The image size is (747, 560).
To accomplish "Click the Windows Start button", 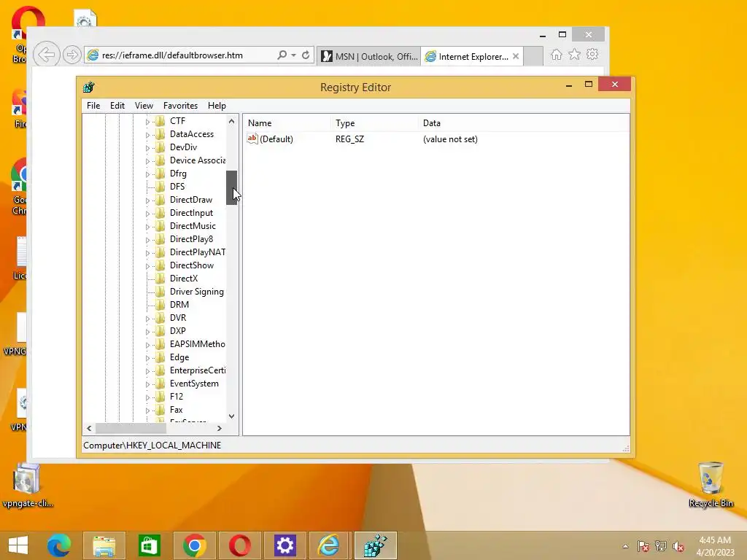I will [18, 545].
